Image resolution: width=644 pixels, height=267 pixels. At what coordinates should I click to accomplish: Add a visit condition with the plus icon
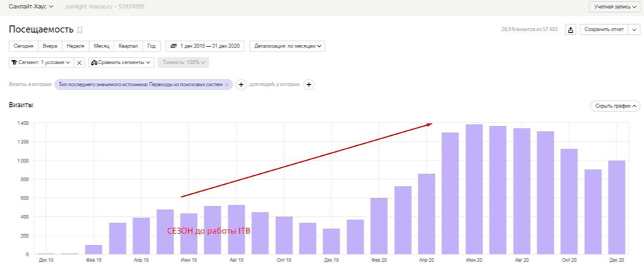coord(241,84)
